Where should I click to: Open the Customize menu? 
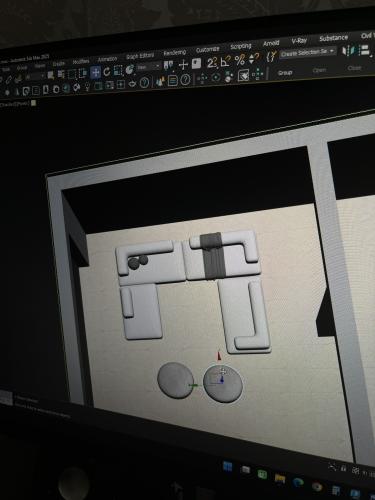tap(207, 50)
